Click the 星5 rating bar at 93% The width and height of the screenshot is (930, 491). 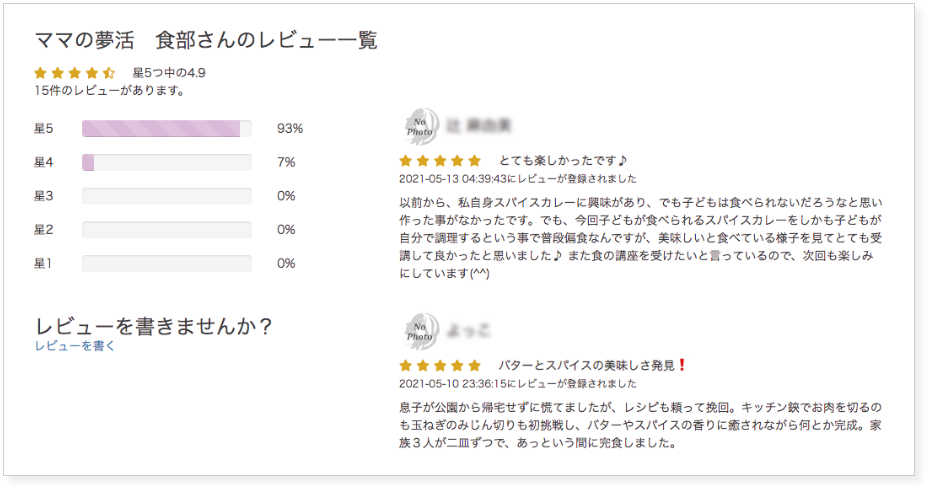167,129
